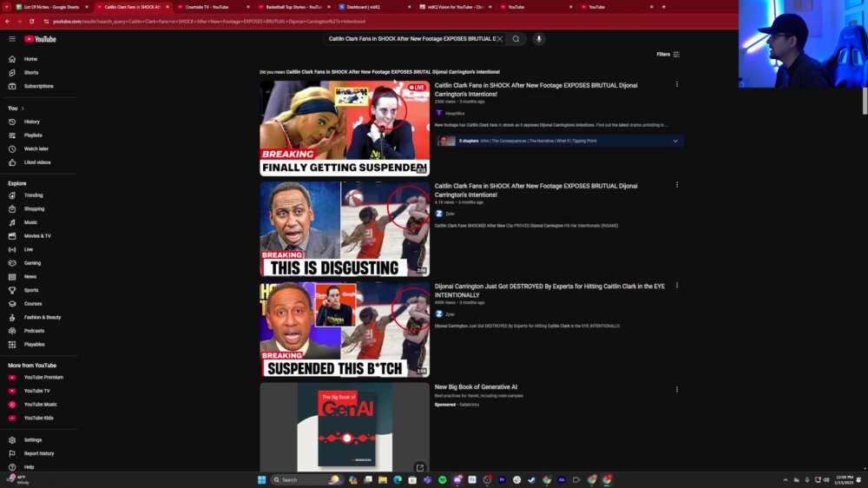Open more options menu for first video
This screenshot has width=868, height=488.
[x=676, y=85]
